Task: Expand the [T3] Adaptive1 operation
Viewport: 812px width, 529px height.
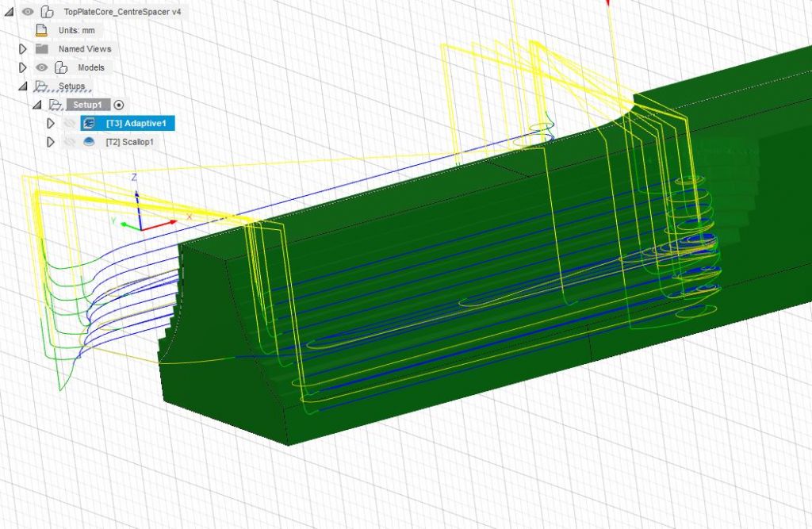Action: click(51, 123)
